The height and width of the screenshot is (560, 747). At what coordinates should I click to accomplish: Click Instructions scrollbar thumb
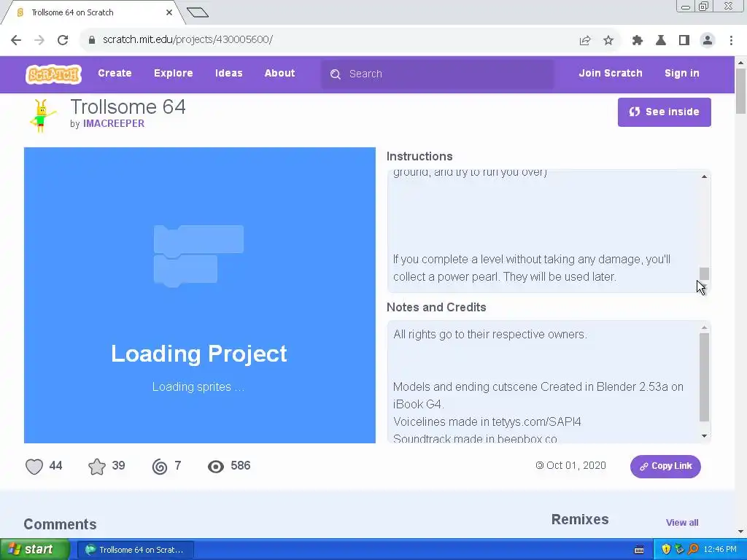point(704,273)
